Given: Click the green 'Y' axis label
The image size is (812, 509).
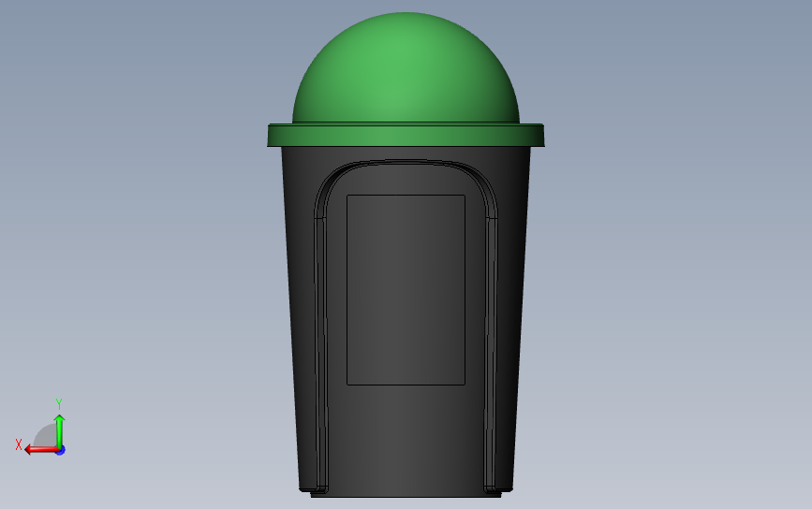Looking at the screenshot, I should tap(59, 404).
